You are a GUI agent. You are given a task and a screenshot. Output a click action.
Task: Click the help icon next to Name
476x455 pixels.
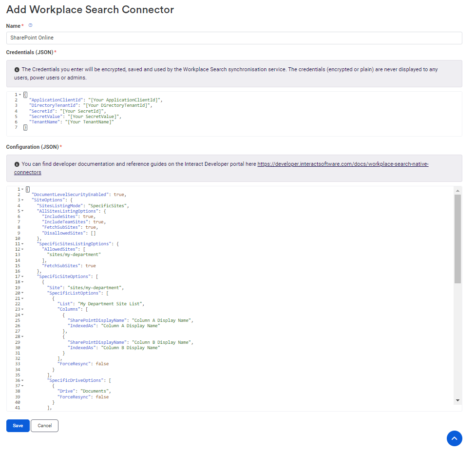click(x=30, y=25)
